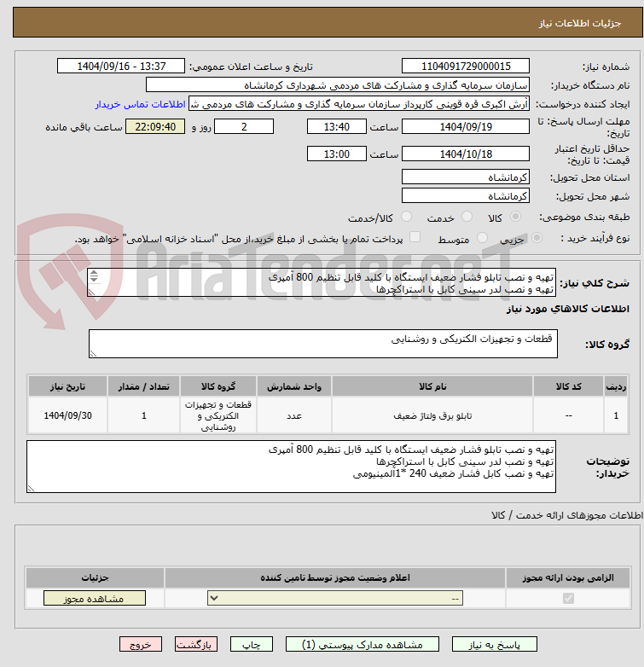Click the شرح کلی نیاز text area
Viewport: 644px width, 667px height.
(322, 282)
